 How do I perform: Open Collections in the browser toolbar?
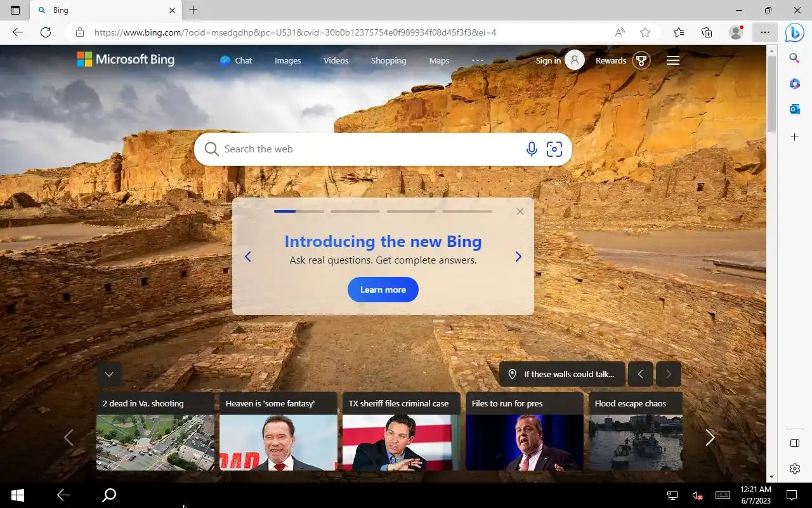coord(707,32)
